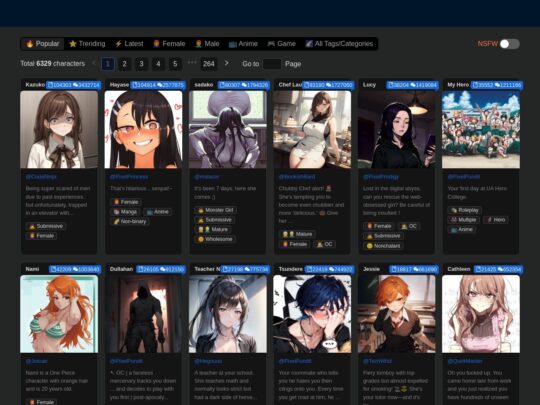Filter characters by the Female tab
Image resolution: width=540 pixels, height=405 pixels.
(x=169, y=44)
